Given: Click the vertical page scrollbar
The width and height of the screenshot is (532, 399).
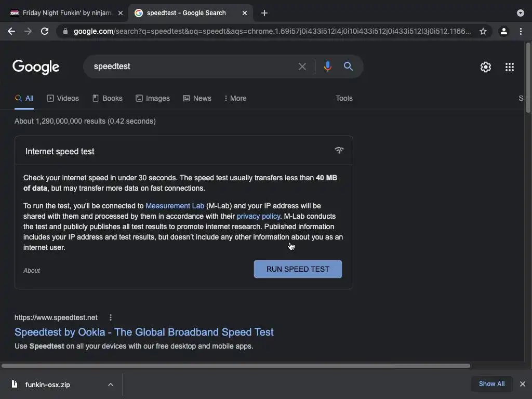Looking at the screenshot, I should 528,78.
